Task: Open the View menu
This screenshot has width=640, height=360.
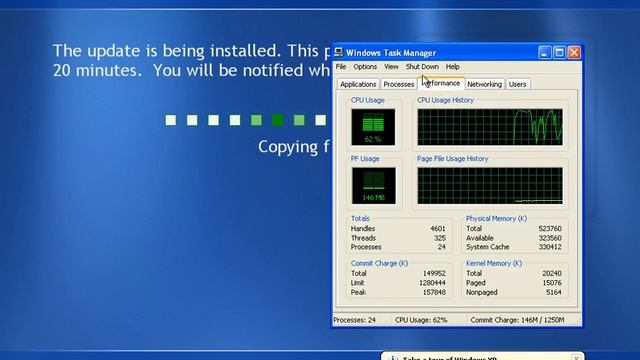Action: coord(391,67)
